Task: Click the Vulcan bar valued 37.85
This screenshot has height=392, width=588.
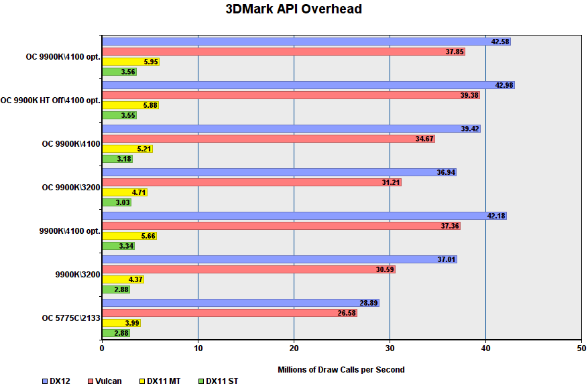Action: tap(284, 52)
